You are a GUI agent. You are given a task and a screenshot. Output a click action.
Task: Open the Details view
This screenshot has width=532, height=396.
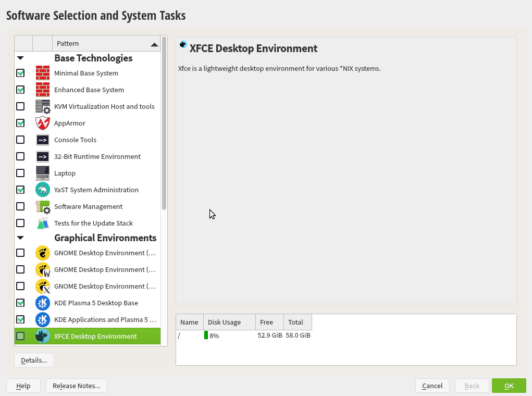pos(34,360)
